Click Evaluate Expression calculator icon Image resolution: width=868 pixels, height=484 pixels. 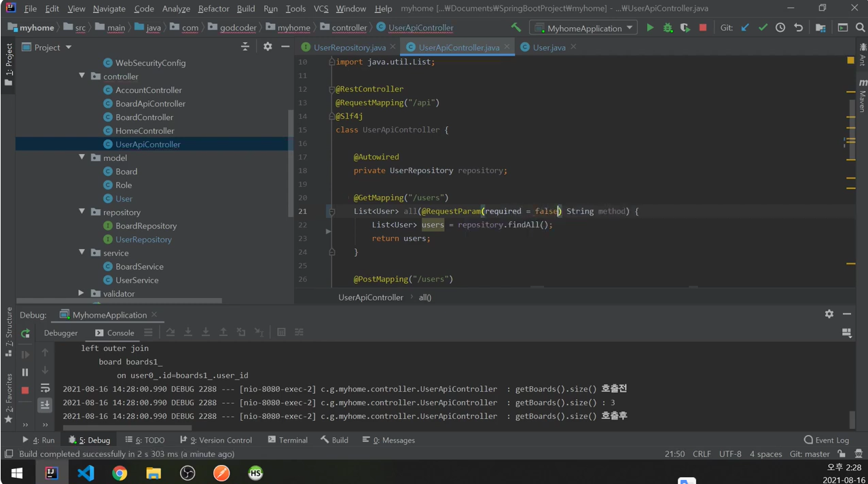[x=281, y=333]
